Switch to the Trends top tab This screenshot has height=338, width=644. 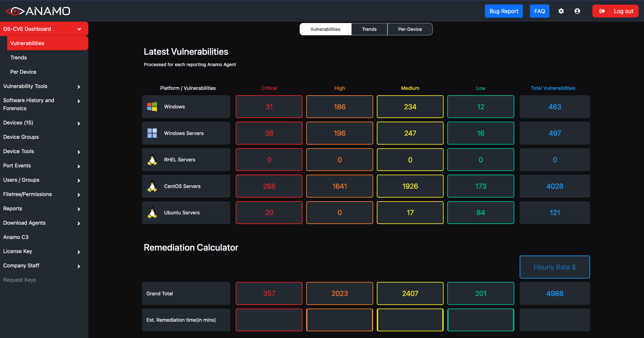click(369, 29)
